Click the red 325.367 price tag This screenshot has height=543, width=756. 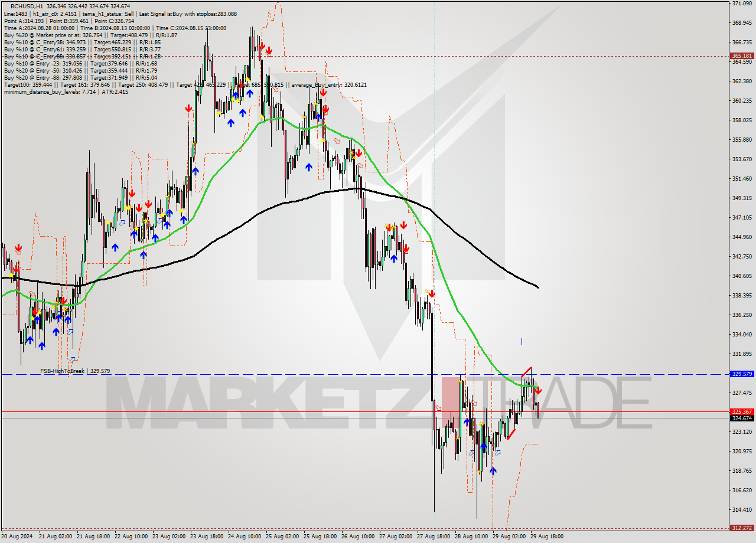click(741, 411)
